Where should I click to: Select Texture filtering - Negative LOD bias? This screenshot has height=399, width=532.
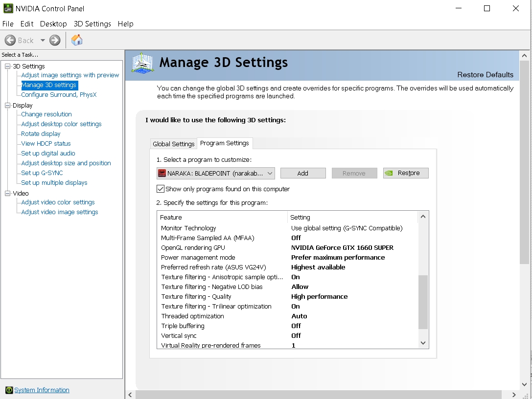[288, 287]
